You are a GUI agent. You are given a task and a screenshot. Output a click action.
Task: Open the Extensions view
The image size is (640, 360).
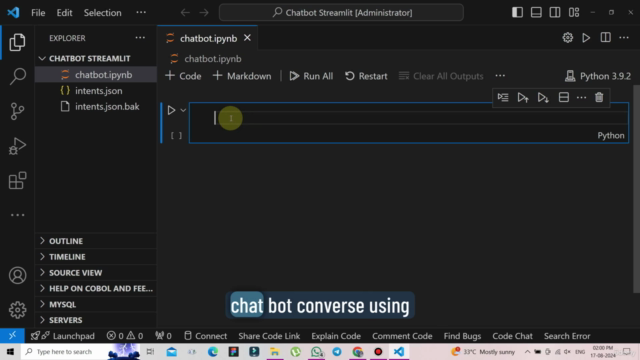(x=17, y=180)
